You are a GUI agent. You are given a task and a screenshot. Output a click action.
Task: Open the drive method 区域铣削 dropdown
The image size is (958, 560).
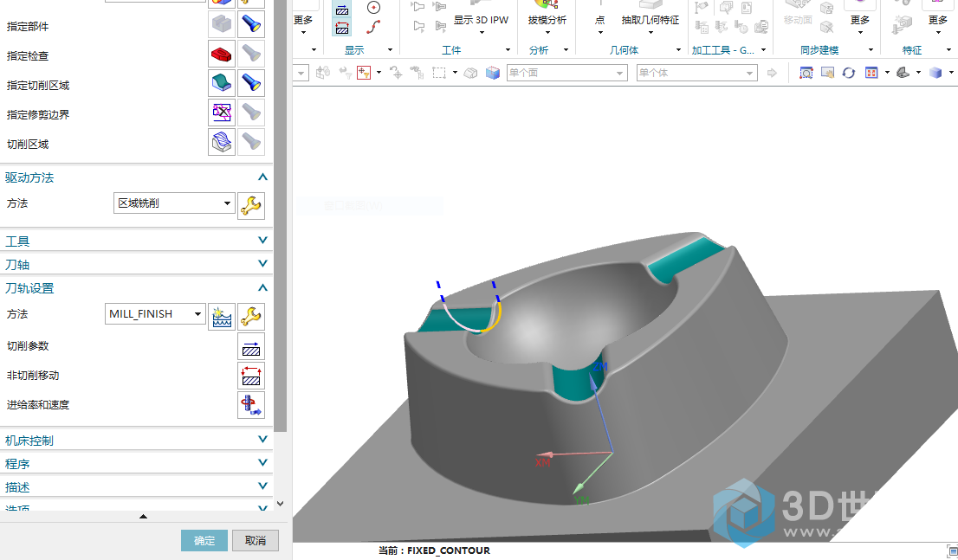228,204
